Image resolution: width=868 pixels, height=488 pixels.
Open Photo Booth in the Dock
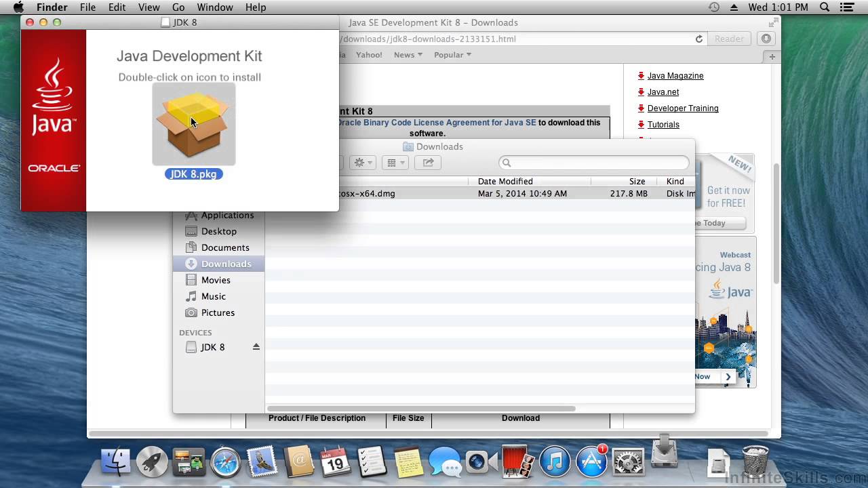click(x=518, y=462)
